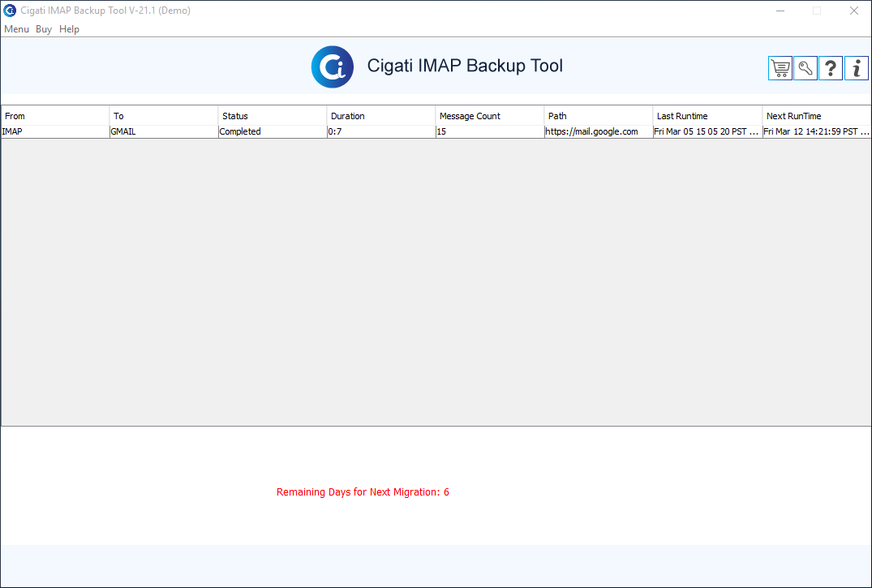Select the Completed status cell
This screenshot has height=588, width=872.
click(x=272, y=132)
